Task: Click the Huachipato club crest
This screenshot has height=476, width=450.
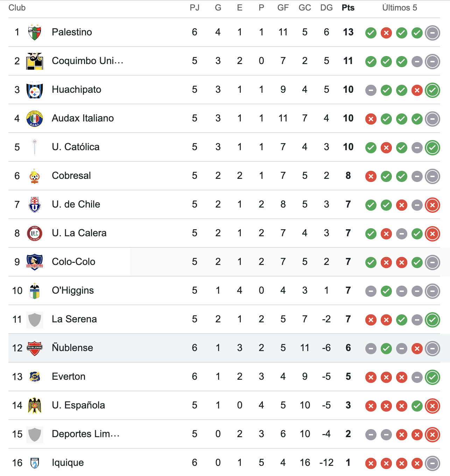Action: tap(35, 90)
